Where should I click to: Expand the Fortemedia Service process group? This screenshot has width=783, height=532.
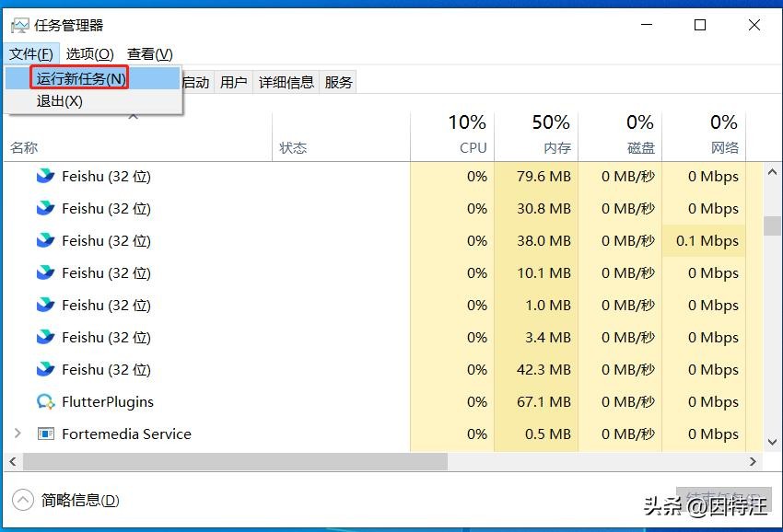pyautogui.click(x=18, y=434)
